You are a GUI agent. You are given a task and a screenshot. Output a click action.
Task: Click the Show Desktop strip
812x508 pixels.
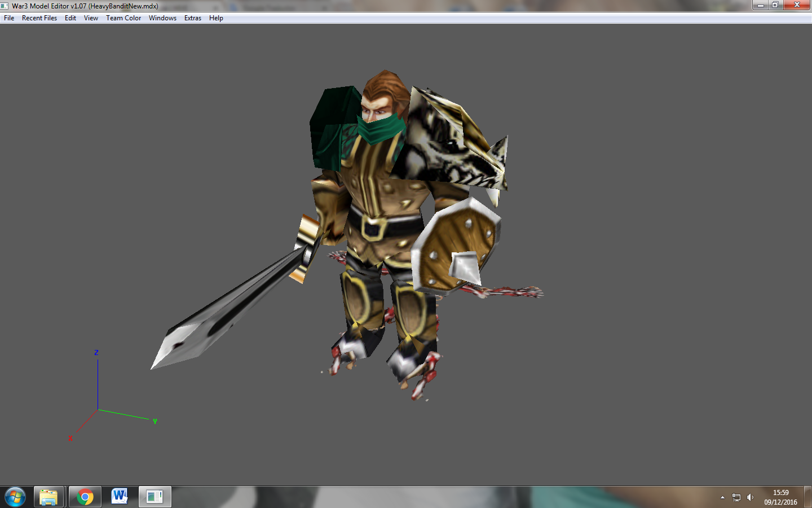tap(808, 497)
